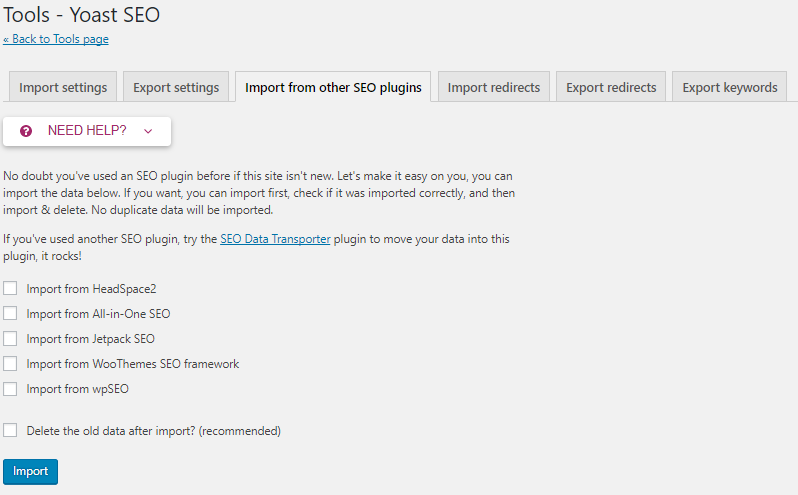Screen dimensions: 798x495
Task: Switch to the Import settings tab
Action: coord(63,88)
